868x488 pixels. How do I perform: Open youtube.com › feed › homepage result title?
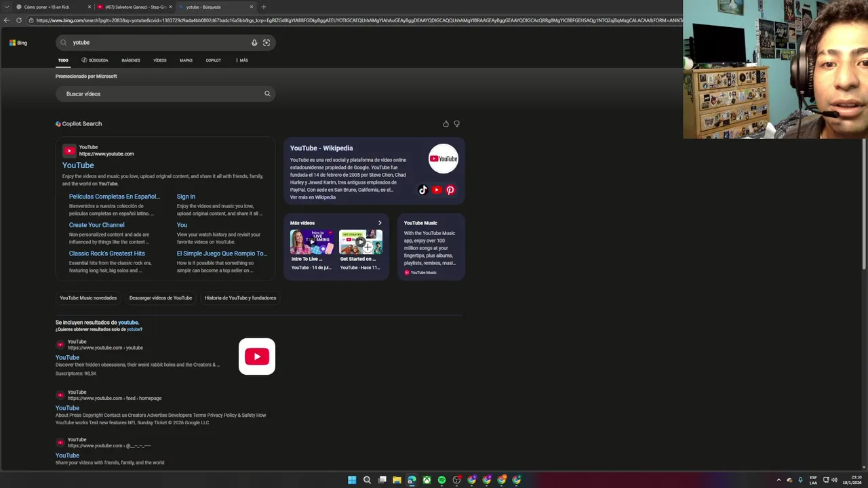[67, 408]
